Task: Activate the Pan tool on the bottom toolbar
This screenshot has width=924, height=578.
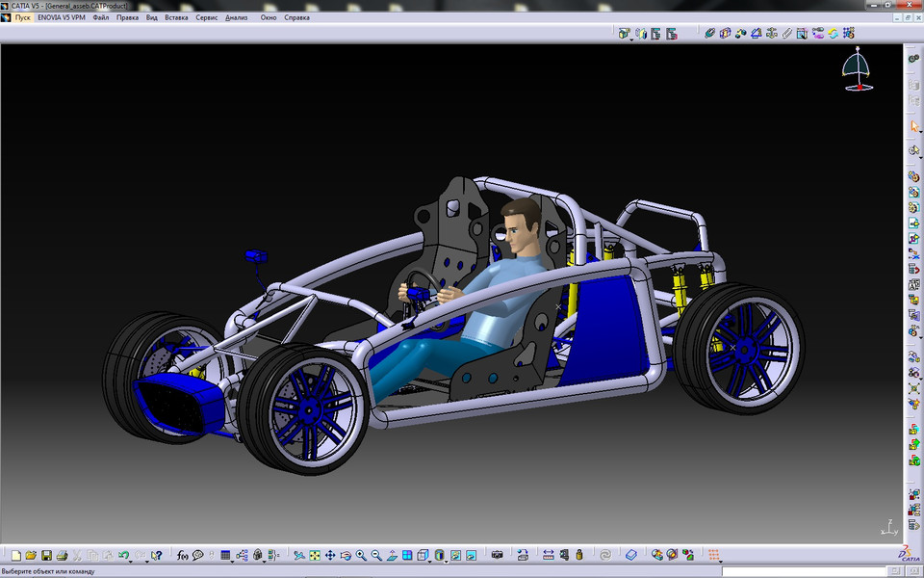Action: (x=329, y=555)
